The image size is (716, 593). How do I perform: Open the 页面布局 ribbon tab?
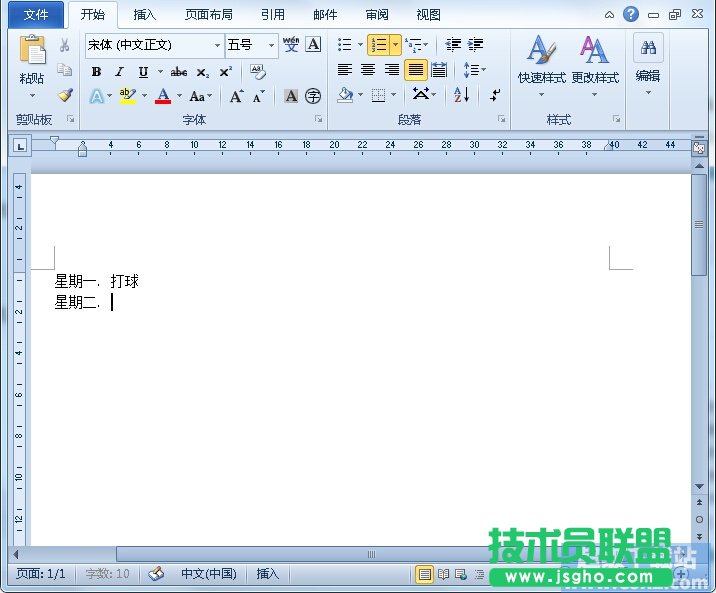pos(208,15)
